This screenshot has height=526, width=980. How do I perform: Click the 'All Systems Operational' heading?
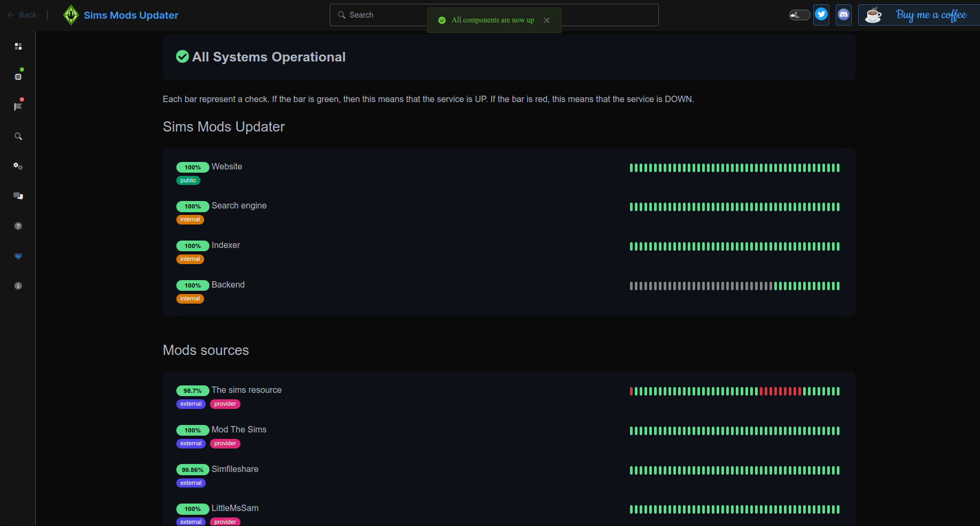269,57
